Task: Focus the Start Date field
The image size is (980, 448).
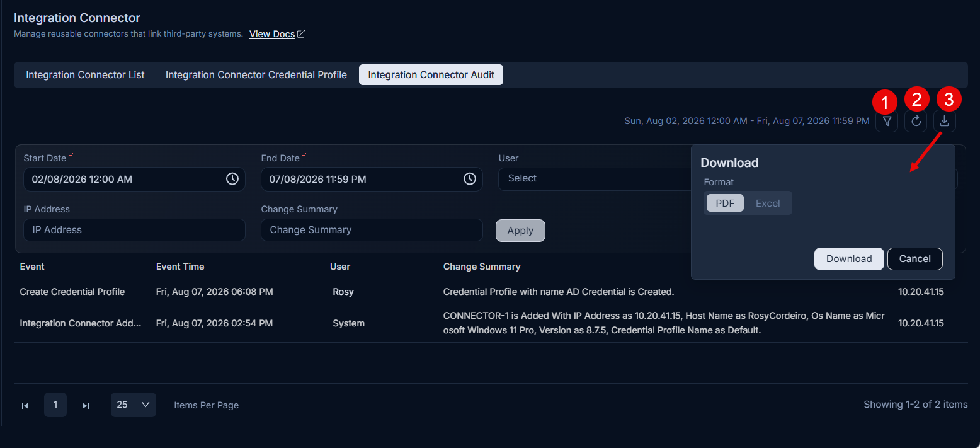Action: pyautogui.click(x=134, y=179)
